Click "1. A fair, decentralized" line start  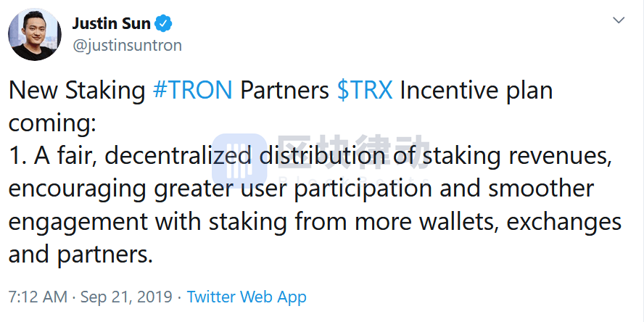(x=130, y=157)
